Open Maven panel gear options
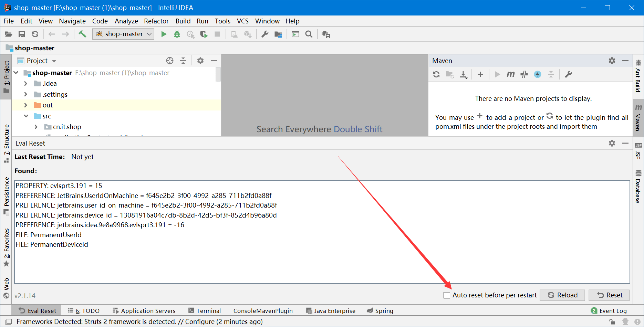644x327 pixels. pyautogui.click(x=612, y=61)
